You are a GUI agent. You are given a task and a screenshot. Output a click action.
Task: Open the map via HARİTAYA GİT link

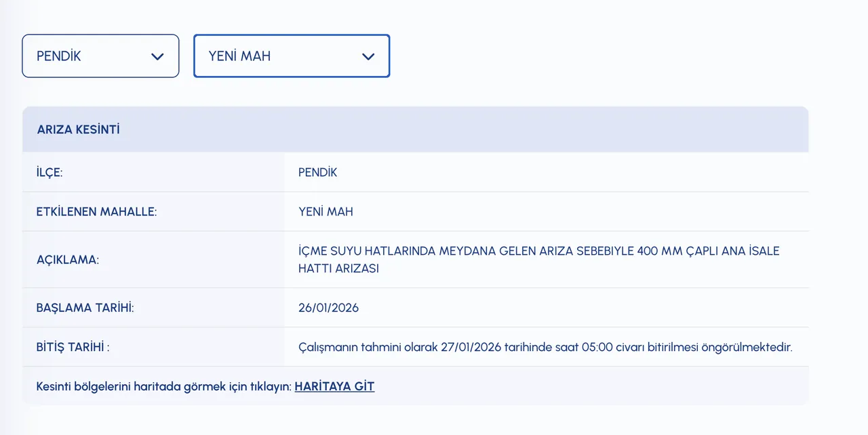pyautogui.click(x=334, y=386)
